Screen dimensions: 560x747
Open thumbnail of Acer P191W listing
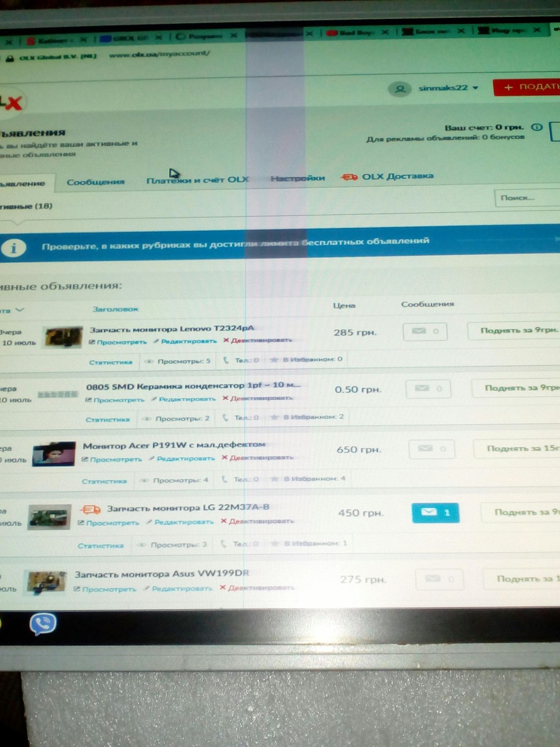pos(54,454)
